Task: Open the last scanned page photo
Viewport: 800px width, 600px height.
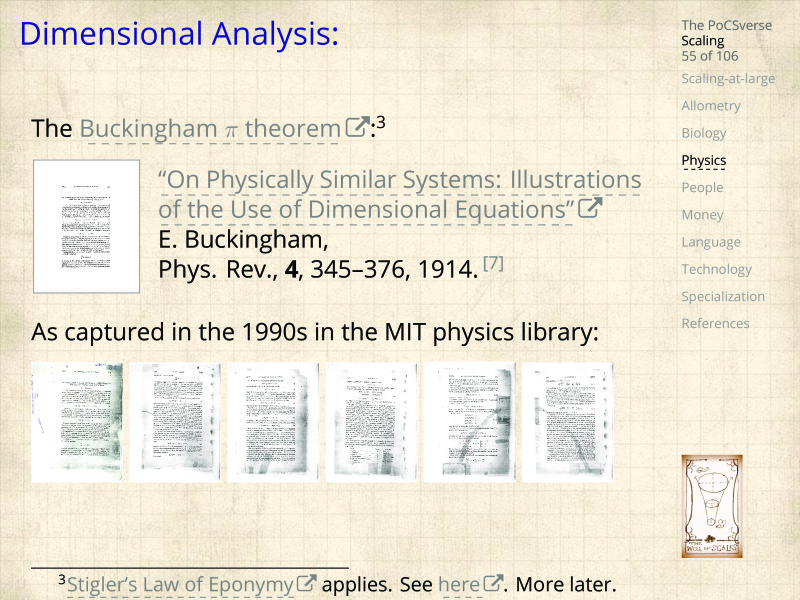Action: coord(568,422)
